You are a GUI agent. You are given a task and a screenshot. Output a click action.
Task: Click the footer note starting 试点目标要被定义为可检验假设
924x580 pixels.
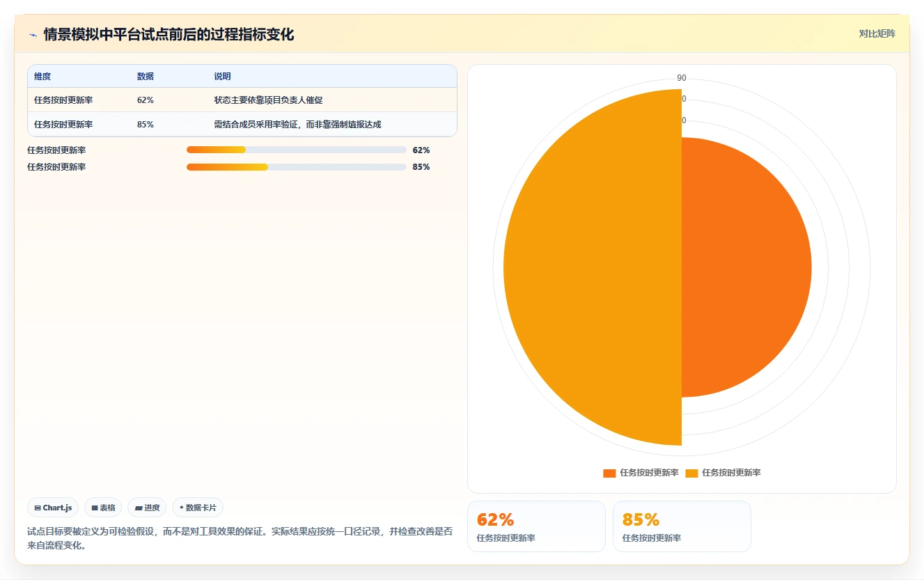click(x=240, y=538)
